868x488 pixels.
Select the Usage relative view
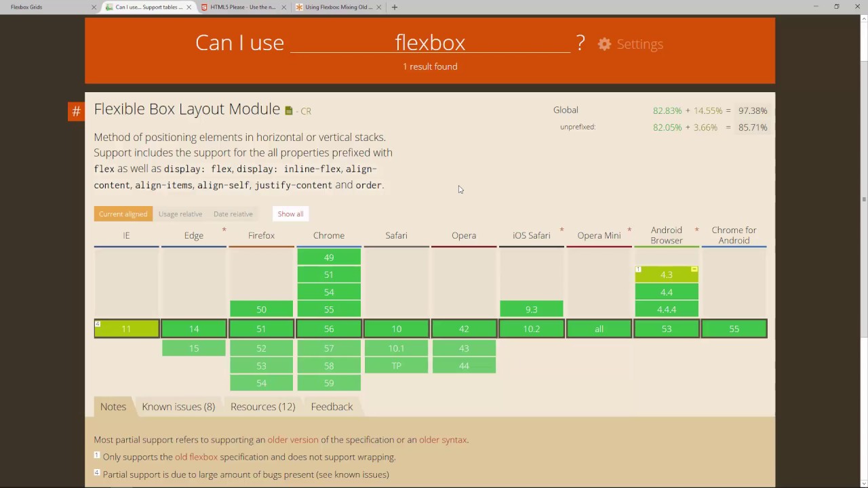(180, 213)
